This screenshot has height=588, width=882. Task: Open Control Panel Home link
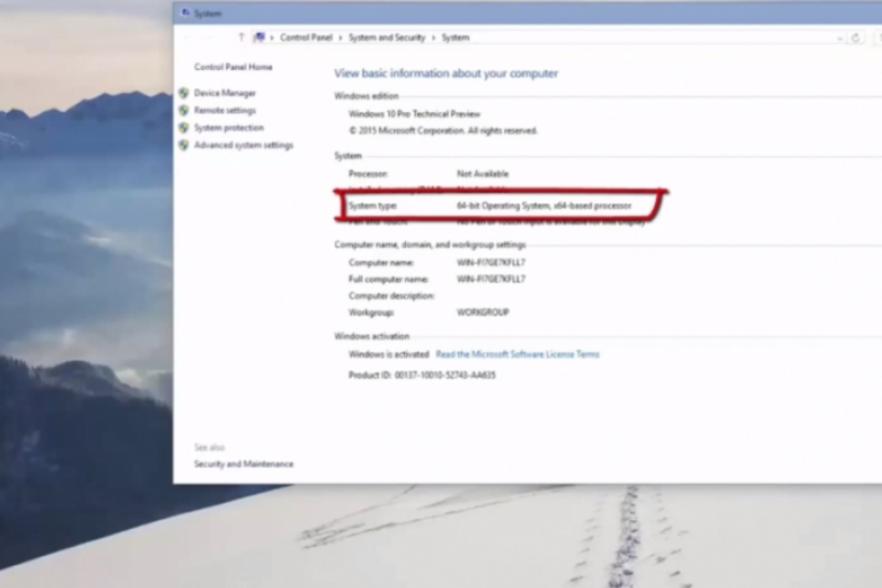[x=232, y=67]
